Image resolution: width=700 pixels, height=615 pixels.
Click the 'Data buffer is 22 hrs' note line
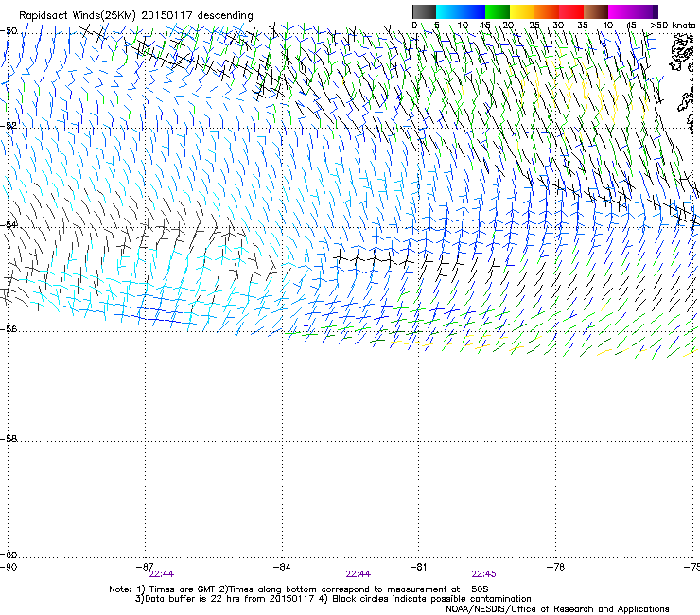333,599
